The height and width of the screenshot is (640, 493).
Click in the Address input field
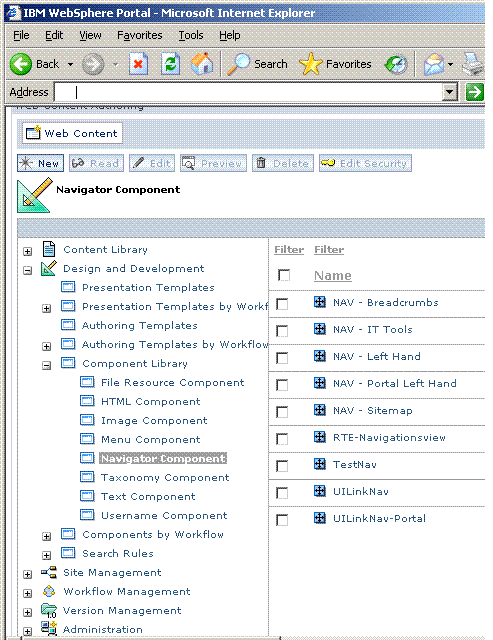248,92
